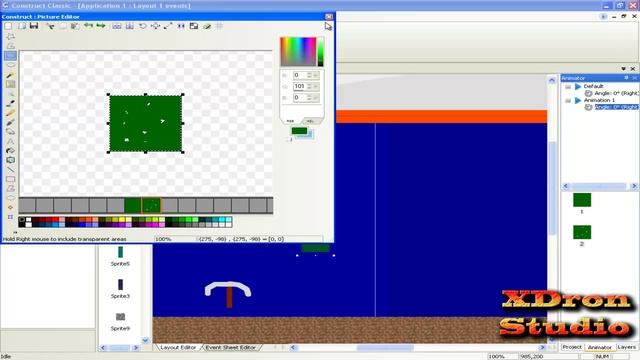Click the pickaxe sprite in the layout
This screenshot has width=640, height=360.
coord(228,293)
